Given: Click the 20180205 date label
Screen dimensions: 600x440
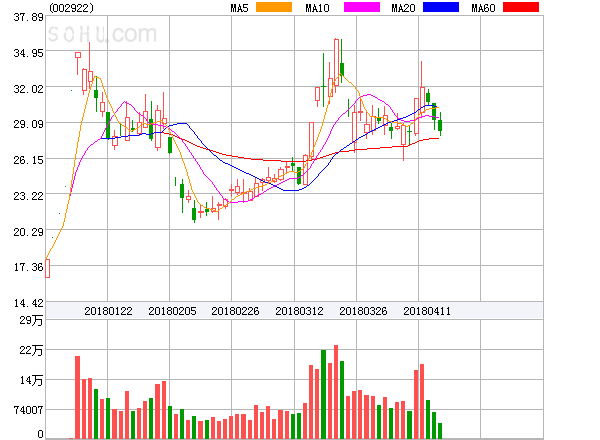Looking at the screenshot, I should click(x=172, y=311).
